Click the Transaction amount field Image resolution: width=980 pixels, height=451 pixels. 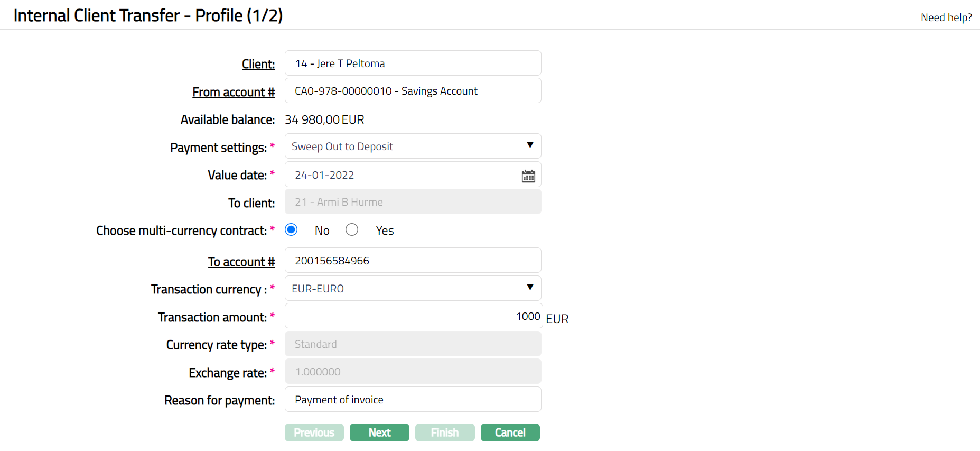coord(413,316)
